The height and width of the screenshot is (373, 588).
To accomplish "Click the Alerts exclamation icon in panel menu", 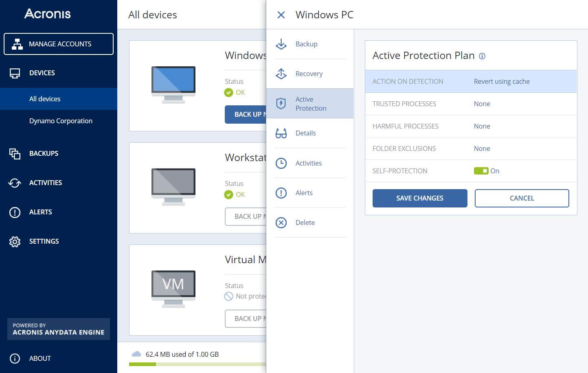I will [281, 193].
